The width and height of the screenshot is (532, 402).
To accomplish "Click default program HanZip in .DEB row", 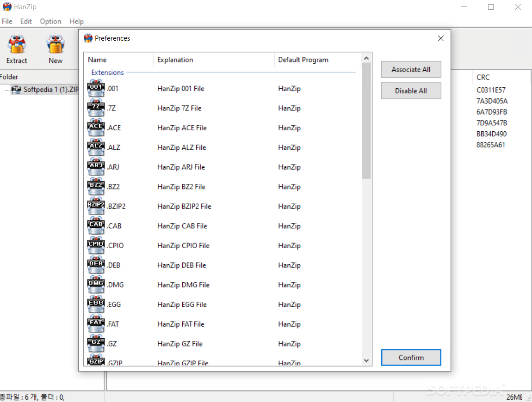I will coord(290,265).
